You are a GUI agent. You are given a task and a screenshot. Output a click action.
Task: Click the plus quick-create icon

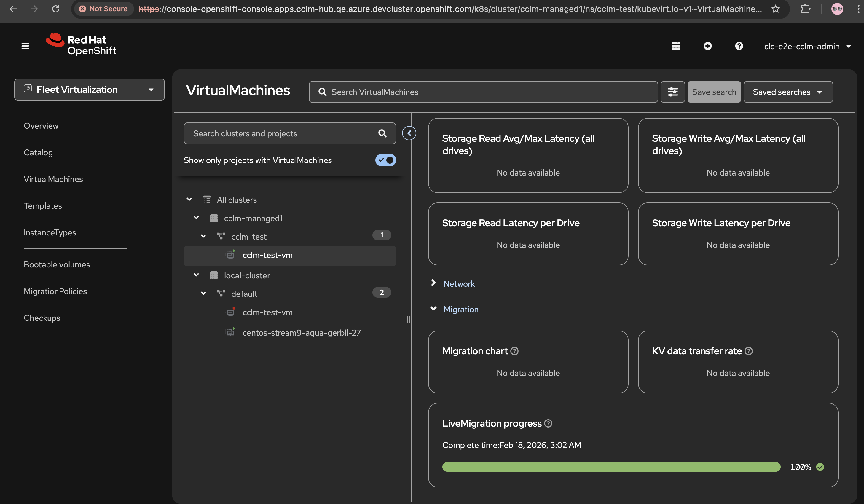(708, 46)
